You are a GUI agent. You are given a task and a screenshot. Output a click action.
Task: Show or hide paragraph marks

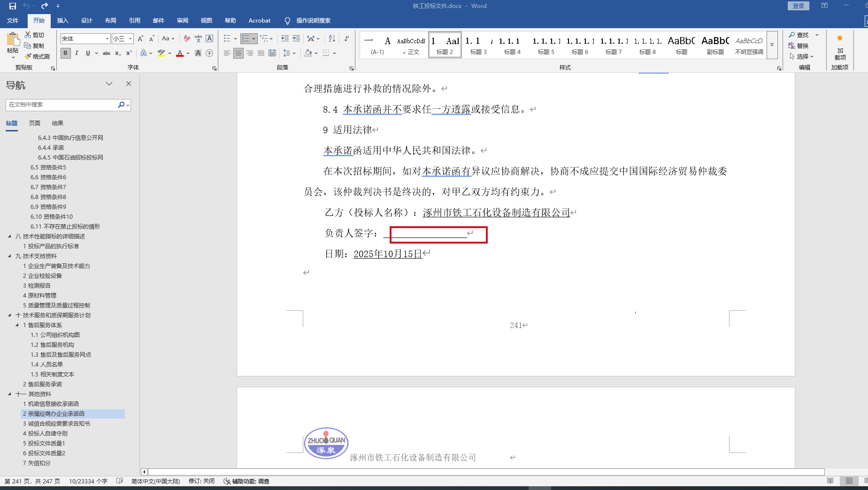[346, 38]
